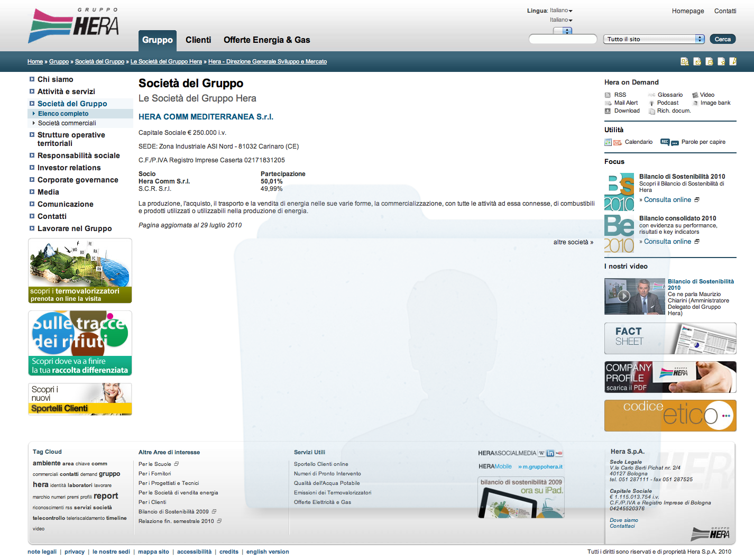This screenshot has width=754, height=560.
Task: Click into the site search text field
Action: coord(563,39)
